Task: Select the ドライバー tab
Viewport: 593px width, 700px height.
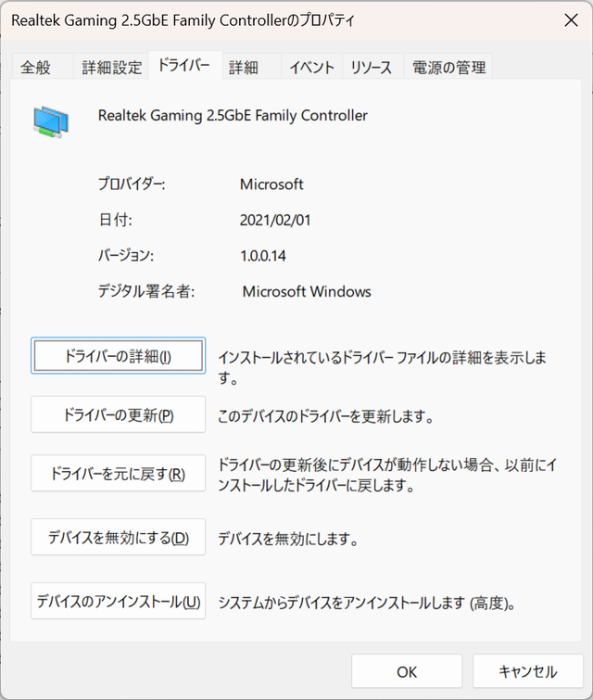Action: 184,65
